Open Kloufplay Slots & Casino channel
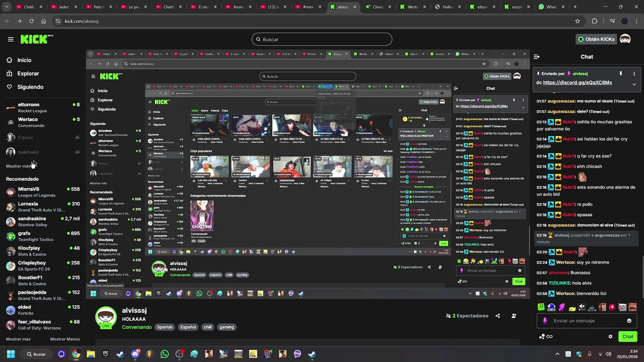 pyautogui.click(x=42, y=251)
